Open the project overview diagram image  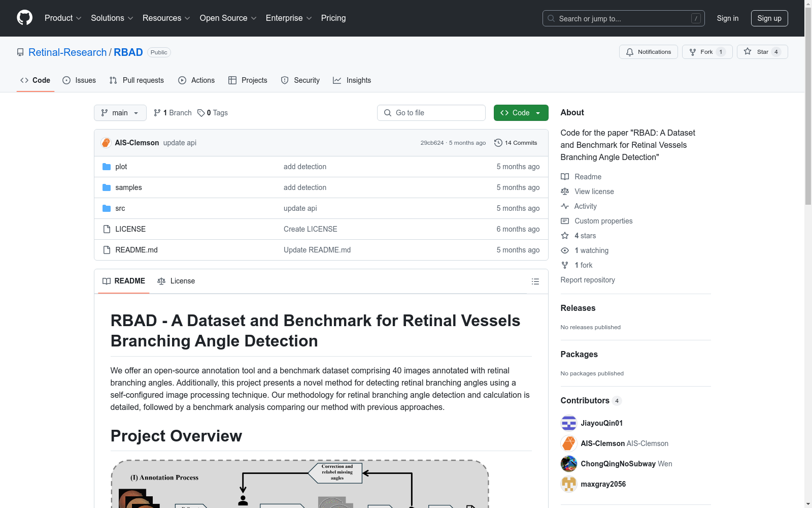point(300,484)
